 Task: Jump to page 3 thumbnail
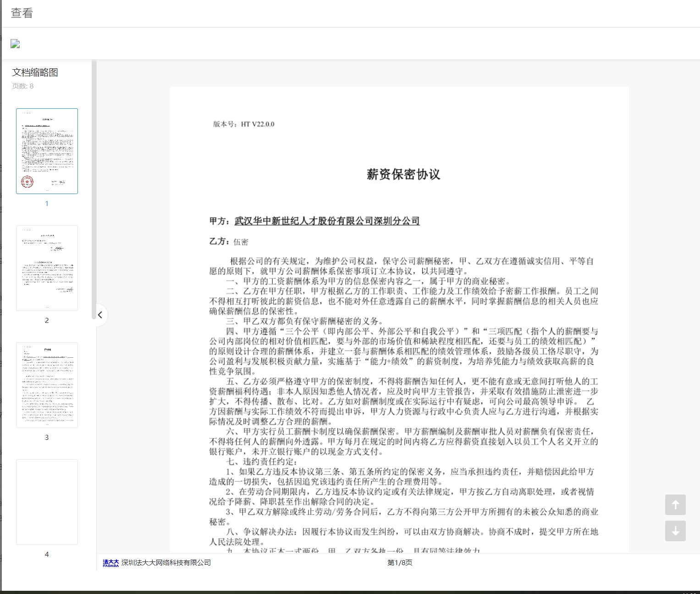tap(47, 385)
